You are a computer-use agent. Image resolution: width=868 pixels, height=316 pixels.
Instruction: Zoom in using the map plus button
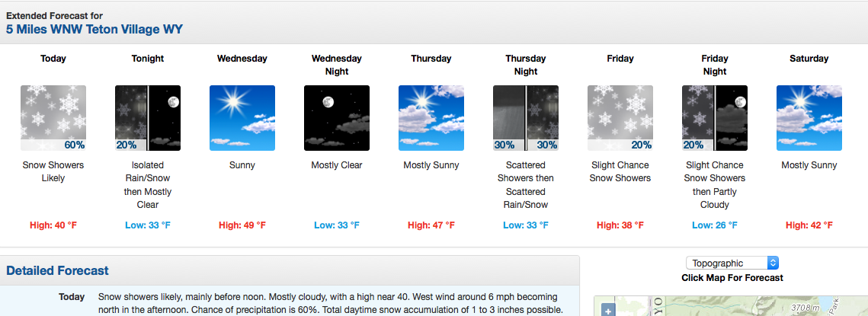pos(608,311)
